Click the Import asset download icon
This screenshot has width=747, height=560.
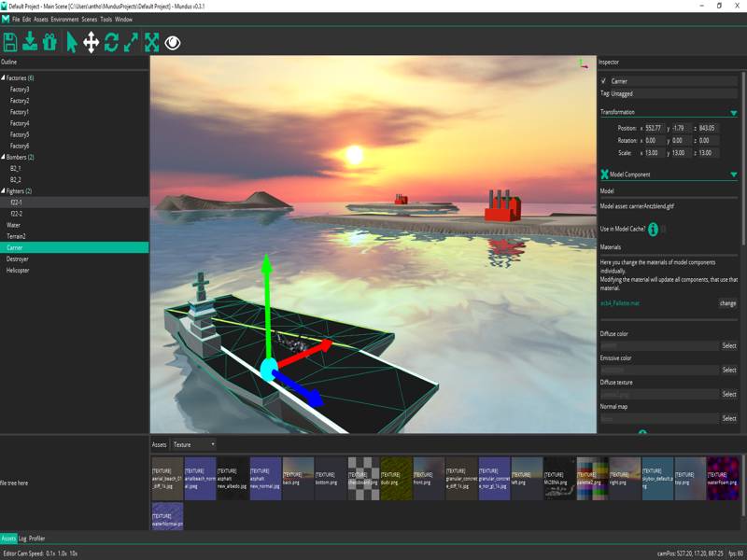click(30, 42)
